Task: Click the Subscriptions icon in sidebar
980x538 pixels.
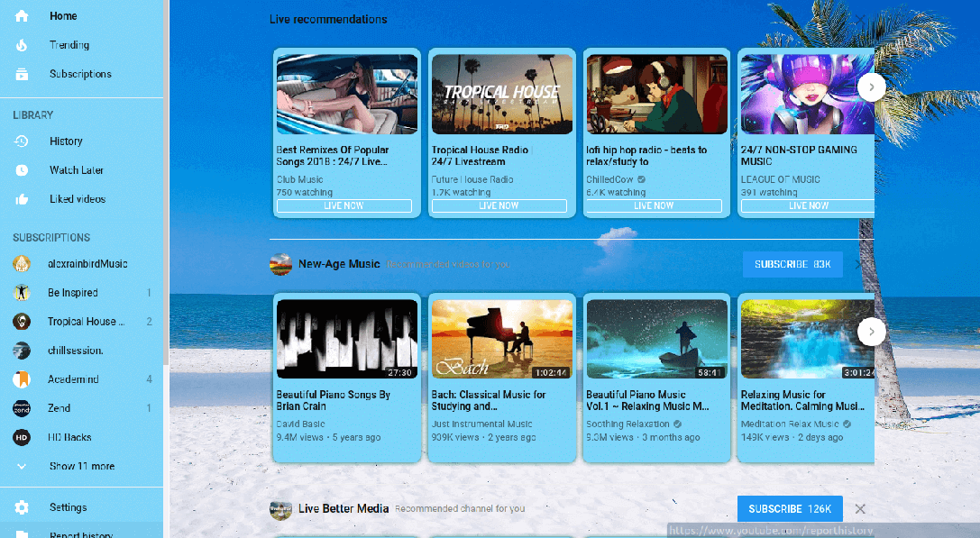Action: [22, 74]
